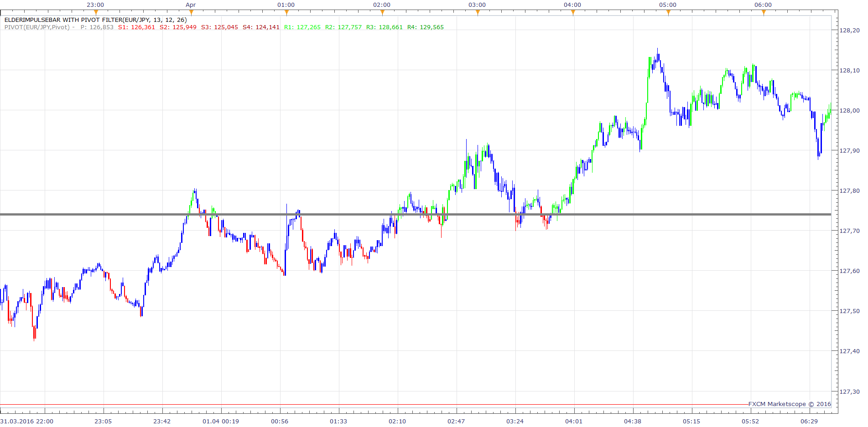Click the red S3: 125,045 value
The height and width of the screenshot is (427, 868).
click(x=219, y=27)
